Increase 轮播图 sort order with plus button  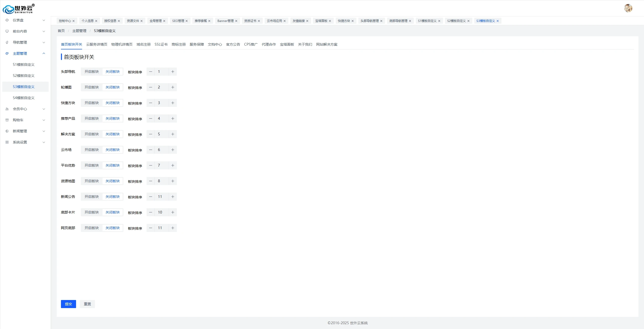click(x=173, y=87)
